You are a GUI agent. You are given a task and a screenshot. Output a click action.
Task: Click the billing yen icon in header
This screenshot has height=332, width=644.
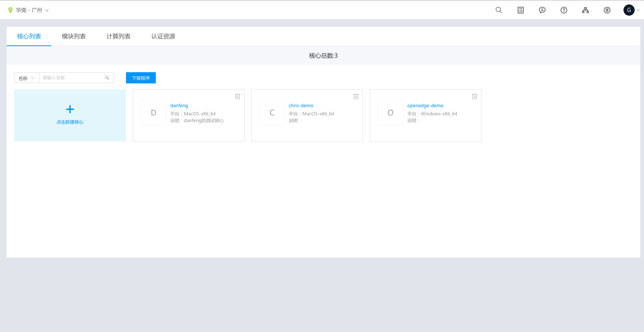point(607,10)
